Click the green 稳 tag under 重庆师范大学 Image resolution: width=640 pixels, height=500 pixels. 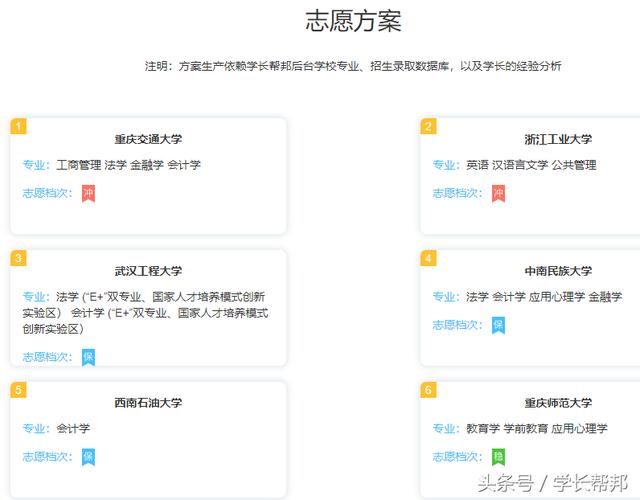click(498, 457)
